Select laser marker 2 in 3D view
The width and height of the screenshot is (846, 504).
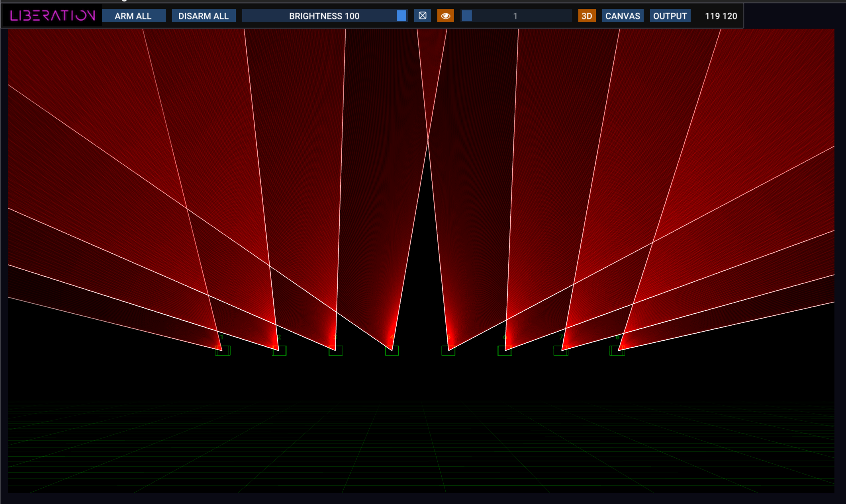point(279,351)
